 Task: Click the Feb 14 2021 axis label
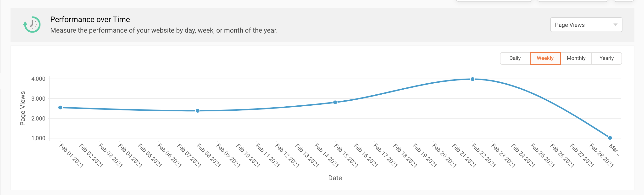pyautogui.click(x=326, y=155)
